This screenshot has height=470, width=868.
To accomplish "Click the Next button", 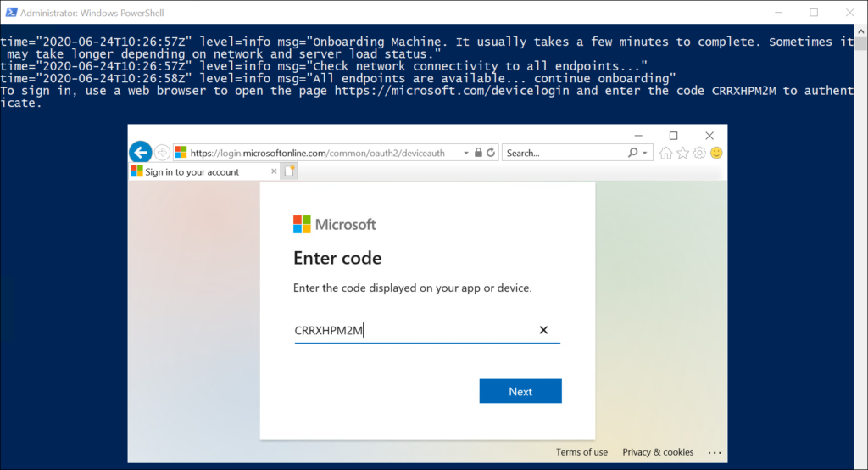I will point(520,391).
